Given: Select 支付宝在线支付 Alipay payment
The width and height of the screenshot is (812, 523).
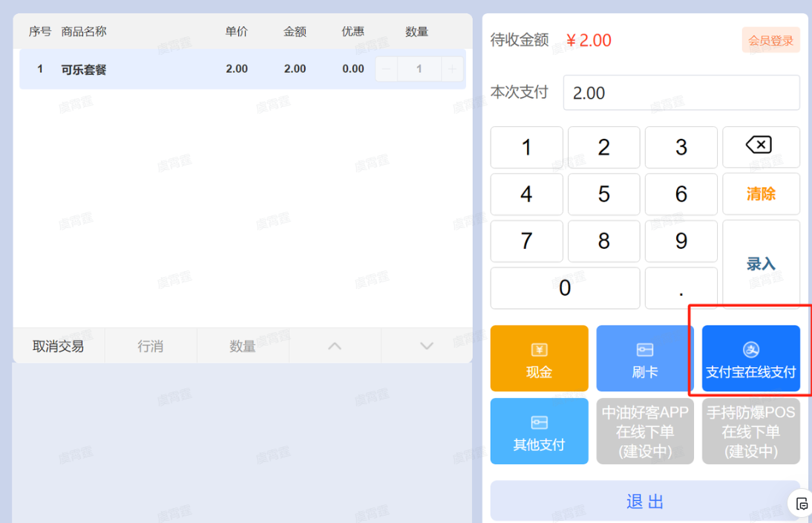Looking at the screenshot, I should [x=750, y=359].
